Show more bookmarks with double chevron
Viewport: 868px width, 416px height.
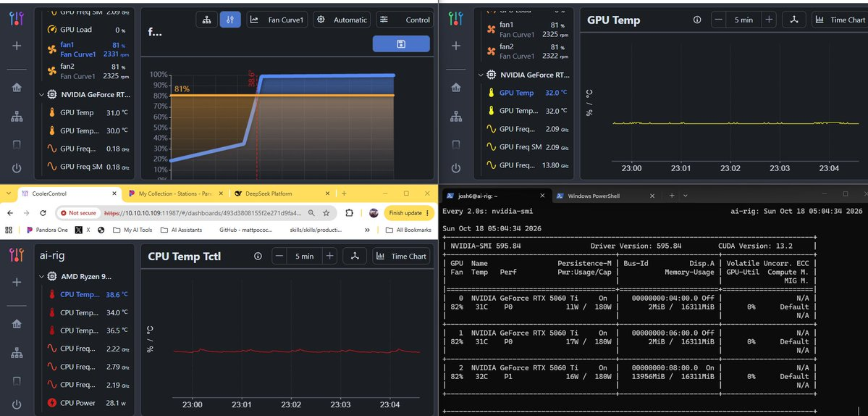pyautogui.click(x=368, y=230)
